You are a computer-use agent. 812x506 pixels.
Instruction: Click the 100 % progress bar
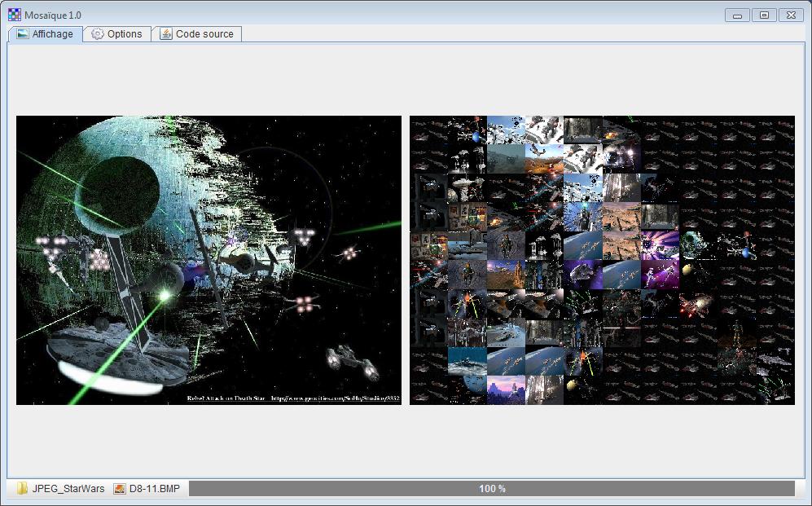tap(491, 488)
